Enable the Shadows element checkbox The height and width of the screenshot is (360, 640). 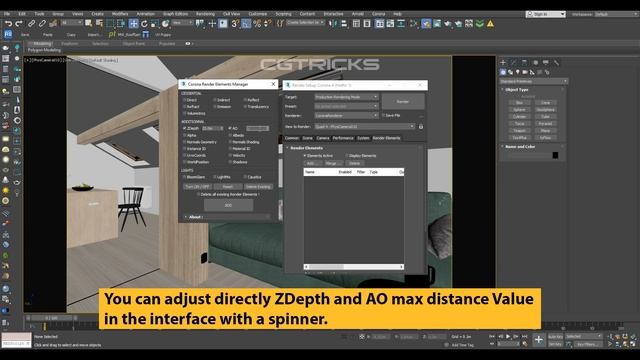coord(230,162)
